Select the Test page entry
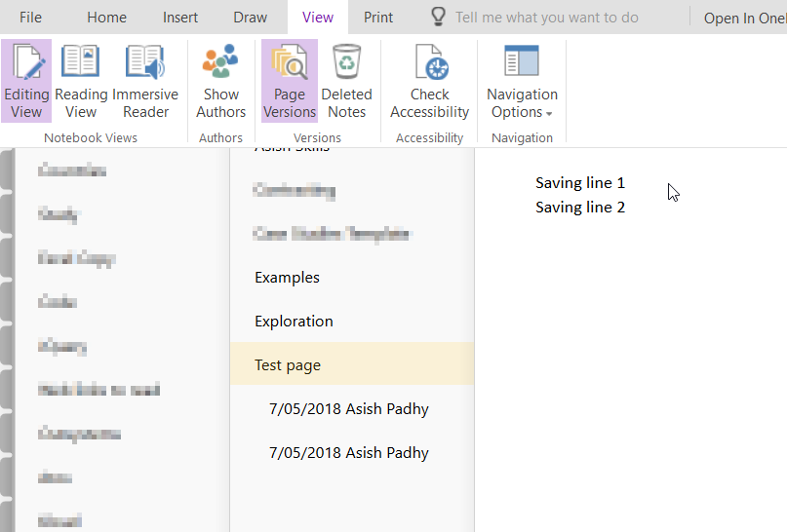 click(288, 365)
